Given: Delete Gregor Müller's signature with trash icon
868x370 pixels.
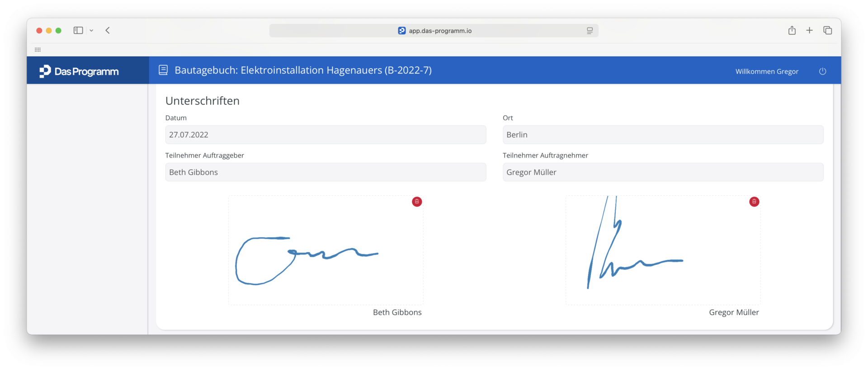Looking at the screenshot, I should (x=754, y=201).
